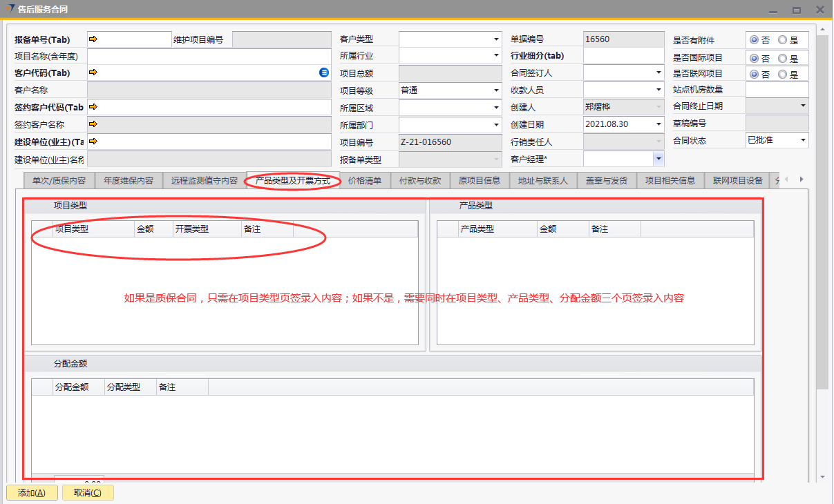The image size is (834, 504).
Task: Open the 客户类型 dropdown
Action: [x=496, y=40]
